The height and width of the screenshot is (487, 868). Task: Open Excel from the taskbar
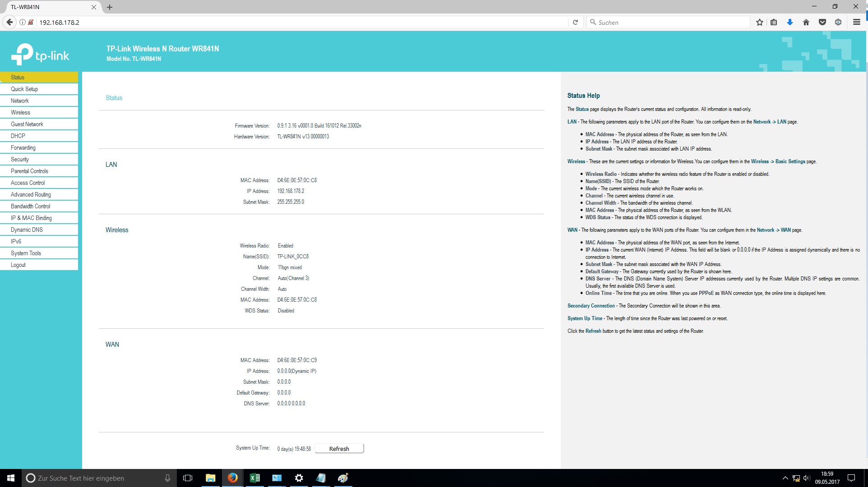254,478
